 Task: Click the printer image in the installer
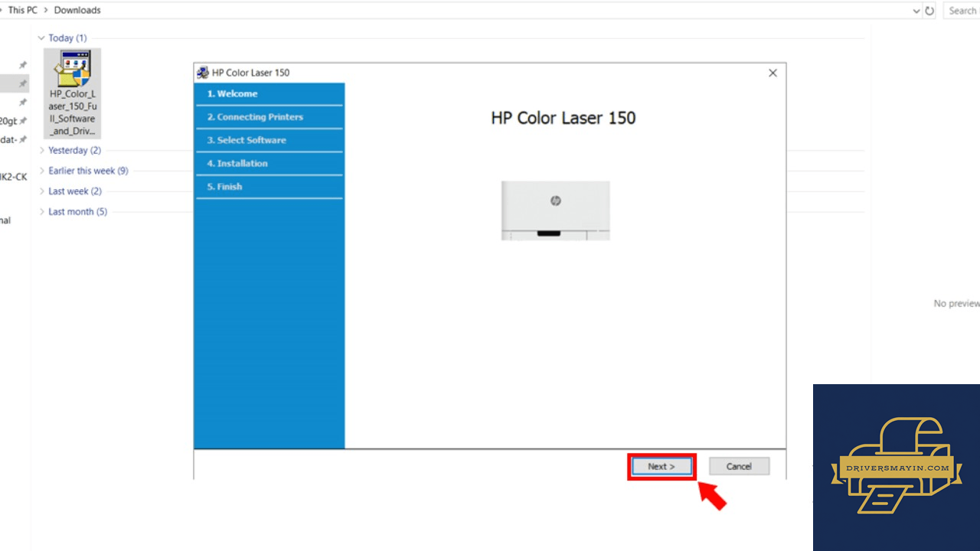[x=556, y=210]
